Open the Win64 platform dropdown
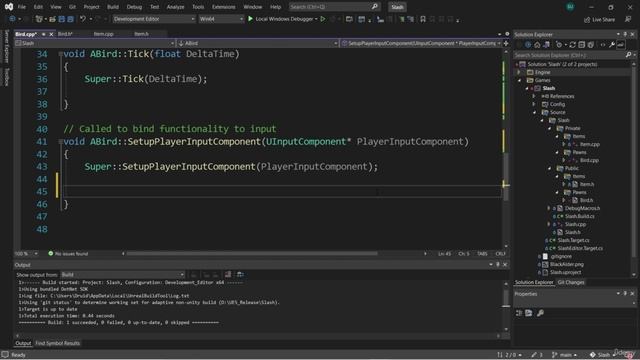The height and width of the screenshot is (360, 640). click(221, 19)
